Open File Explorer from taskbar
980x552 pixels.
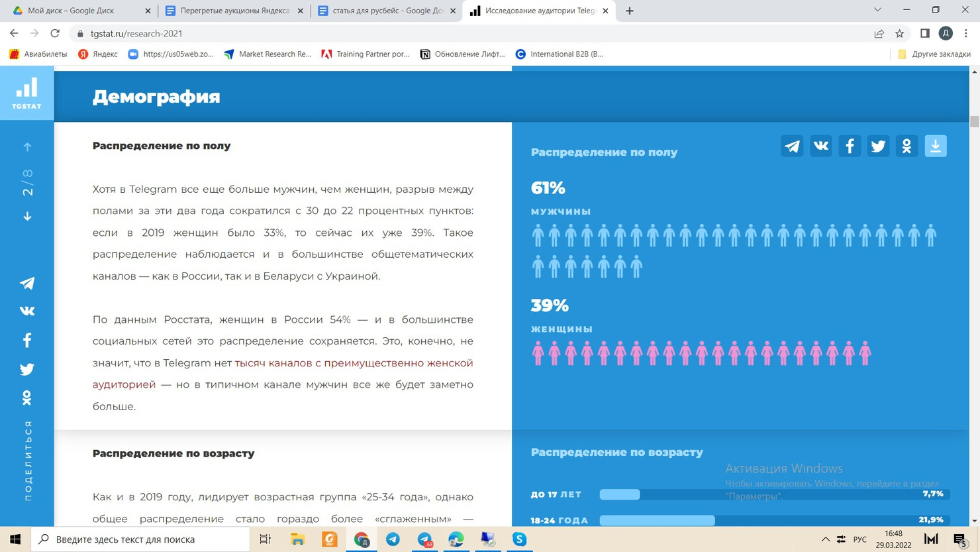point(297,539)
